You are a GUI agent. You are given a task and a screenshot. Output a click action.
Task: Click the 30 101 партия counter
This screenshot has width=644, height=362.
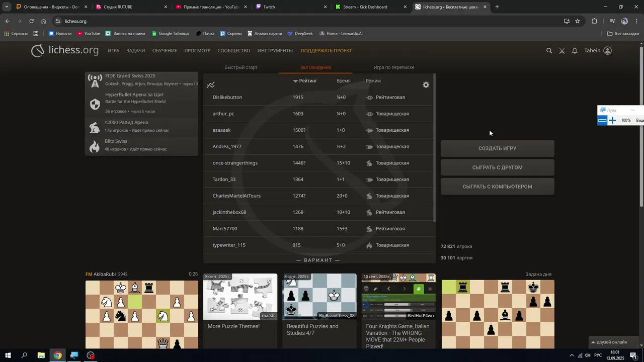[456, 258]
